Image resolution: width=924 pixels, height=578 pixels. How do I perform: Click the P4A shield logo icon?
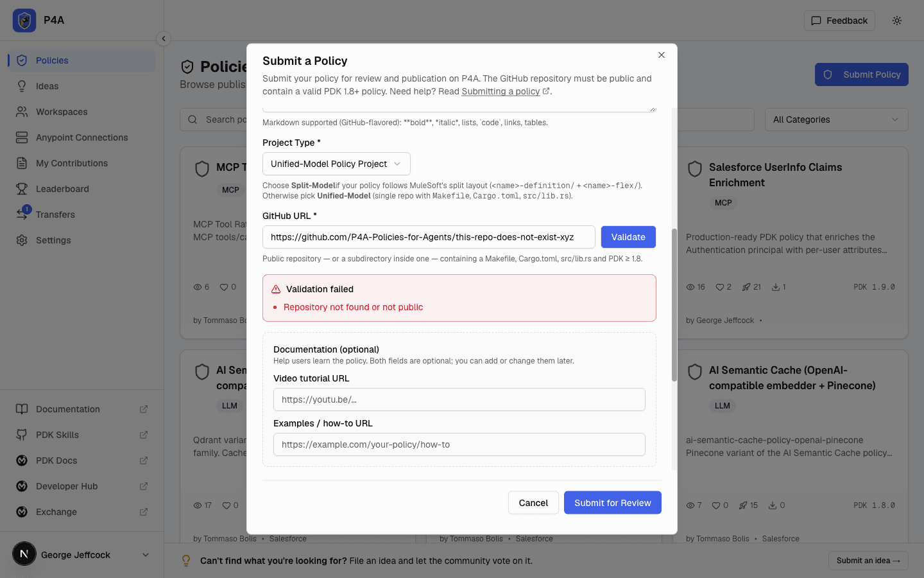click(24, 21)
